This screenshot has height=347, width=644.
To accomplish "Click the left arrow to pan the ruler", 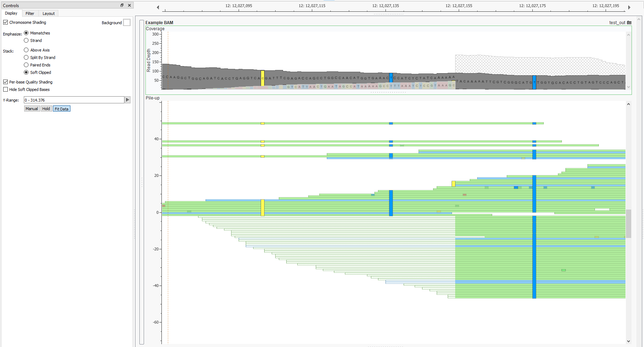I will click(158, 6).
